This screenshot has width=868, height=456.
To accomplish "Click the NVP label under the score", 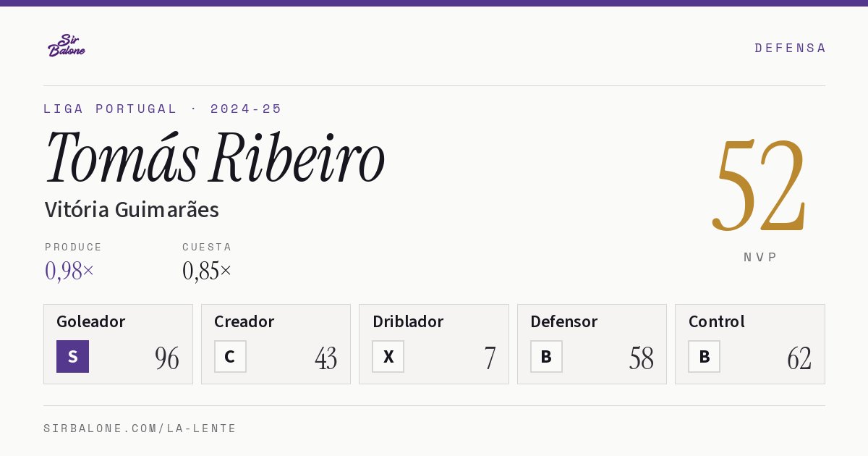I will (x=760, y=257).
